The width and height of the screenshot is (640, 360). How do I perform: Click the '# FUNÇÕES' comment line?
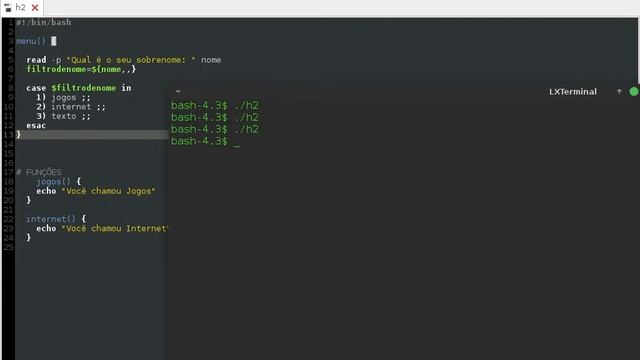pos(39,172)
